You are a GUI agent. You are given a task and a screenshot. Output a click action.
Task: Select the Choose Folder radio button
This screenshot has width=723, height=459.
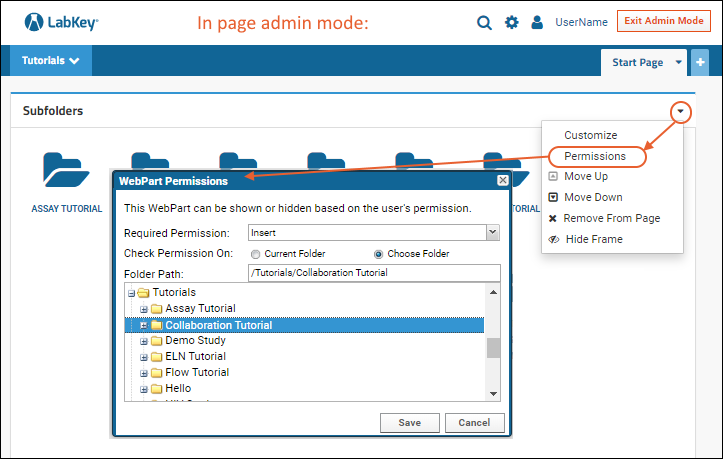(x=379, y=254)
